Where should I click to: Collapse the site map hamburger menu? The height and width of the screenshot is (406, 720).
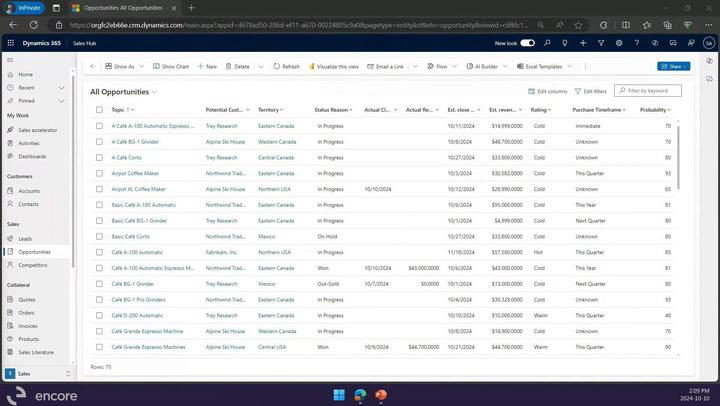(10, 60)
